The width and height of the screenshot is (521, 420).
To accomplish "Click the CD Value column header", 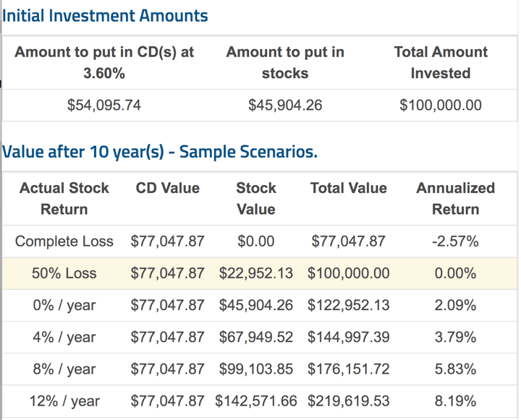I will 167,189.
